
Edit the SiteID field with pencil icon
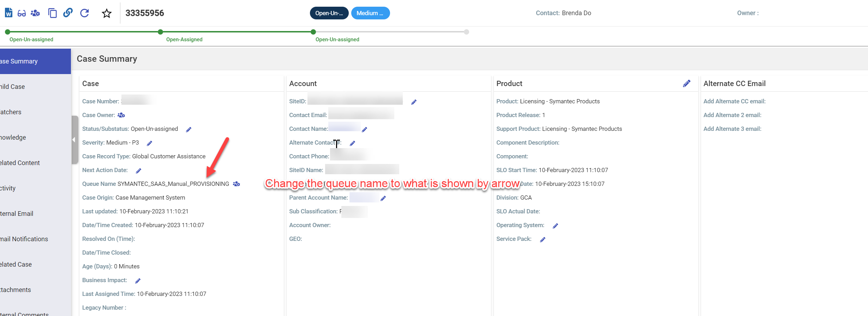click(x=414, y=102)
